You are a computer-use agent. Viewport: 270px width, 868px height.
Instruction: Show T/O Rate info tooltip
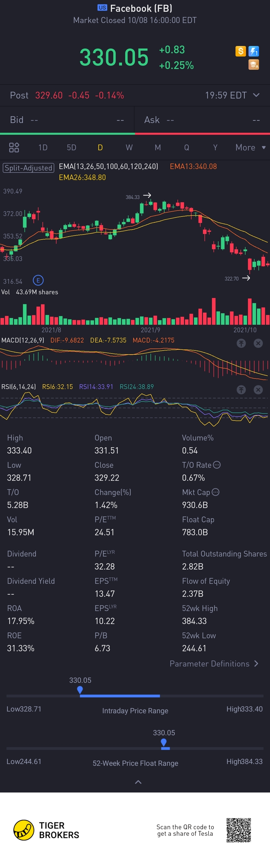(217, 465)
